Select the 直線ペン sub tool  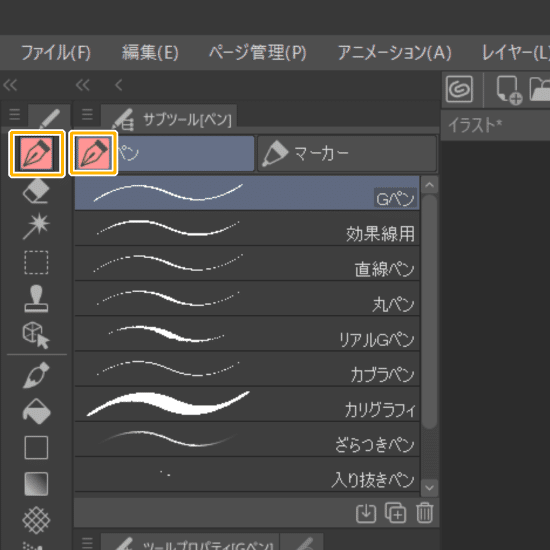click(x=247, y=263)
